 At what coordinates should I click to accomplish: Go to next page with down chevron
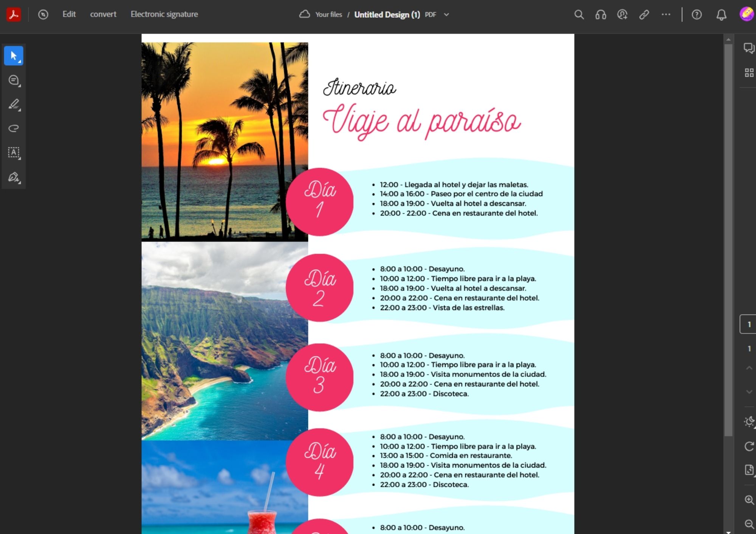[749, 392]
